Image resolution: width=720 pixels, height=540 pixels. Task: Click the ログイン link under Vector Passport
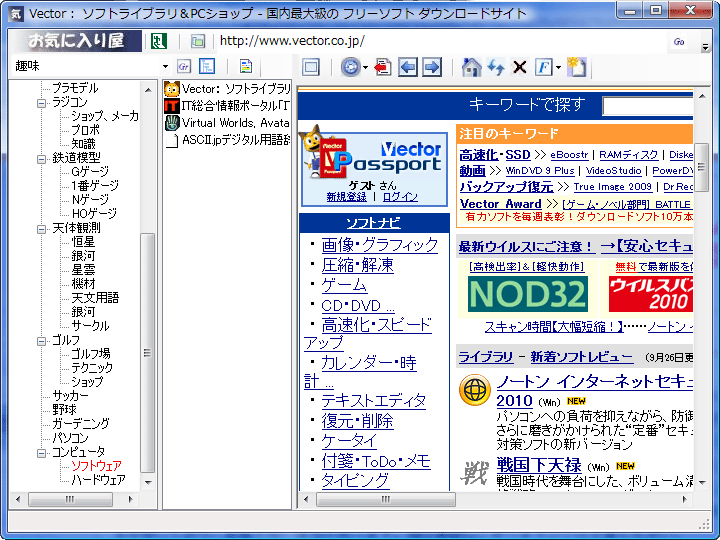(400, 197)
